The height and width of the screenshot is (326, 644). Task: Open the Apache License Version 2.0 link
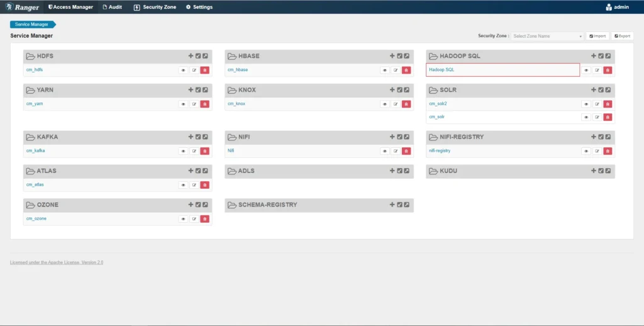57,262
